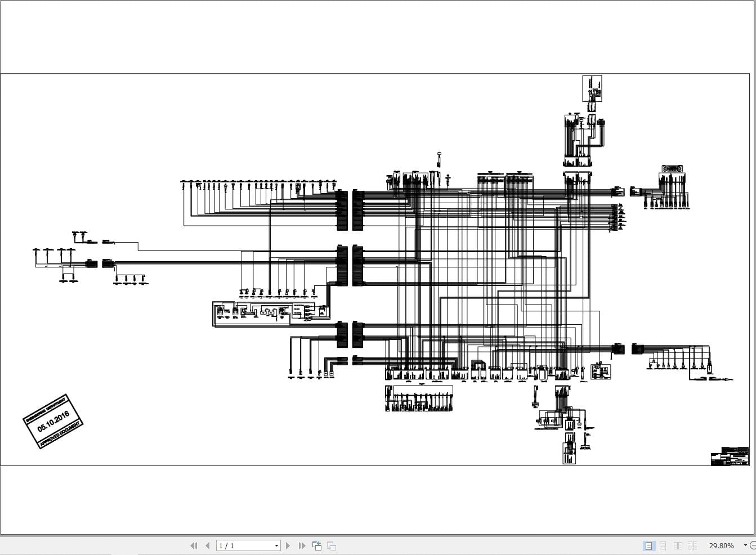Select single page view mode
The height and width of the screenshot is (555, 756).
tap(648, 545)
